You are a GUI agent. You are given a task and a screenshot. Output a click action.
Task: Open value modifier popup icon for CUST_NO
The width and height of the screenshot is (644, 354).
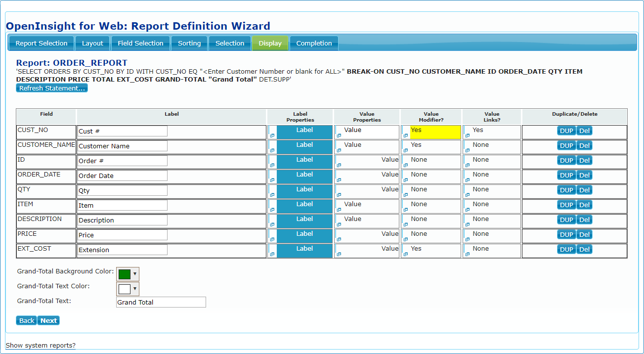click(x=406, y=135)
